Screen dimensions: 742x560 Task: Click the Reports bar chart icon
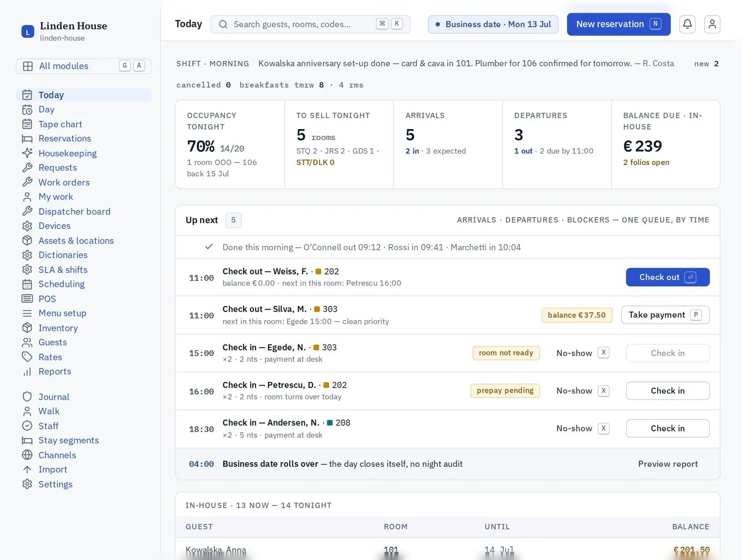click(x=27, y=371)
